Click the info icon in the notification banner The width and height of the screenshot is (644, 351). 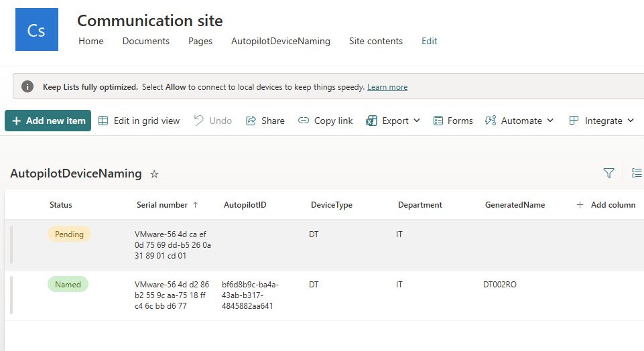[x=27, y=87]
